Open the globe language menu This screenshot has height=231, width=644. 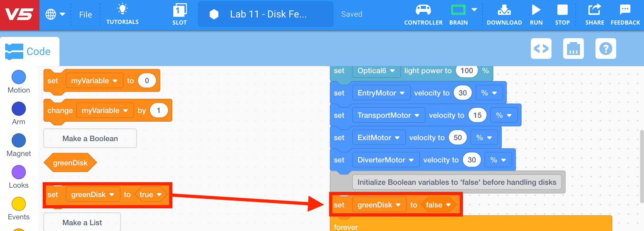(x=55, y=14)
